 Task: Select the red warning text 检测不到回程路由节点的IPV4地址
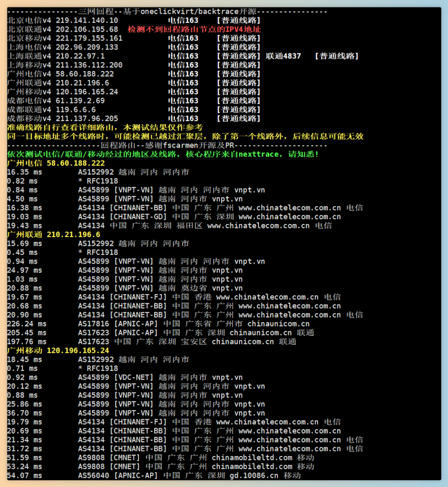(194, 29)
